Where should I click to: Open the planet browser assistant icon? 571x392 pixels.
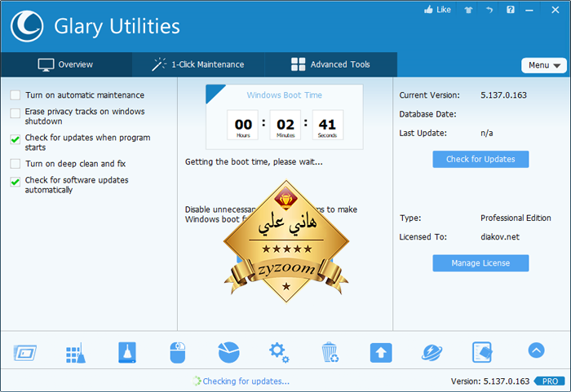click(x=432, y=353)
